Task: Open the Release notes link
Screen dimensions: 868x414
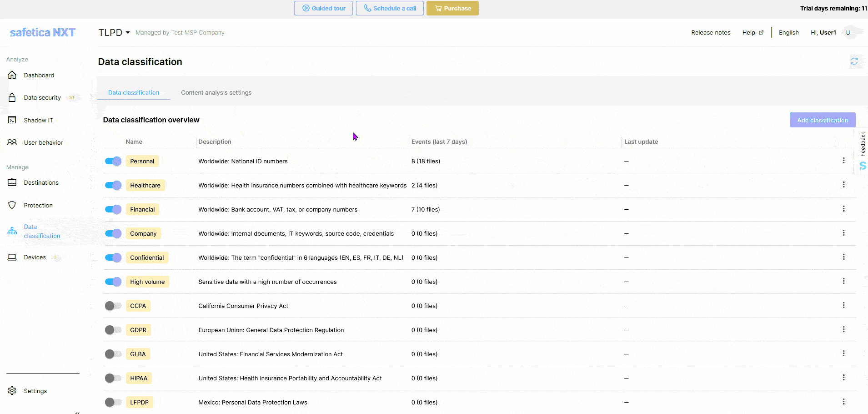Action: click(711, 32)
